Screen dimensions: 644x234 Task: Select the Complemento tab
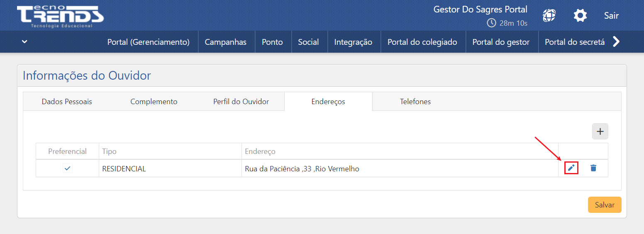point(154,102)
